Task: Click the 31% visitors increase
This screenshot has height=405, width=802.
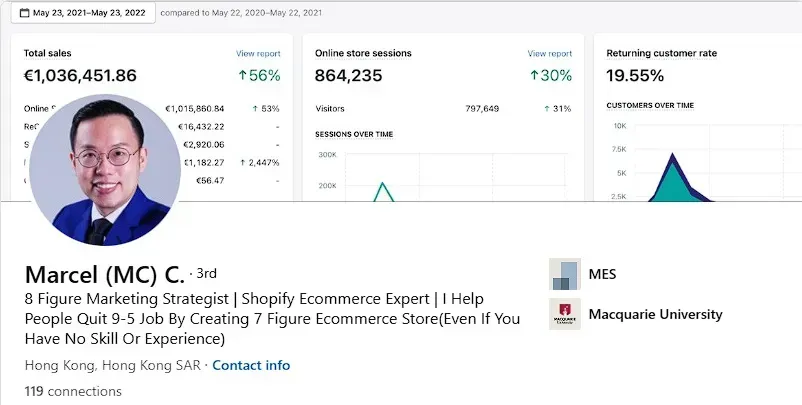Action: pyautogui.click(x=558, y=108)
